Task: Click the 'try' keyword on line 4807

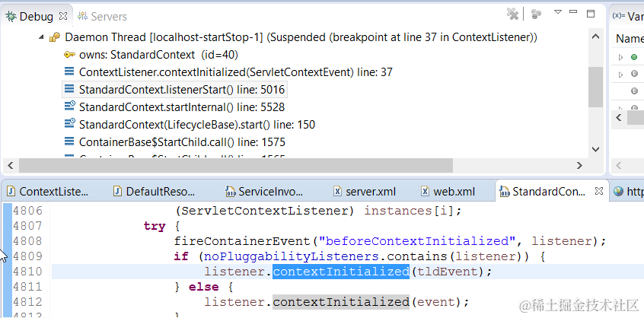Action: point(155,226)
